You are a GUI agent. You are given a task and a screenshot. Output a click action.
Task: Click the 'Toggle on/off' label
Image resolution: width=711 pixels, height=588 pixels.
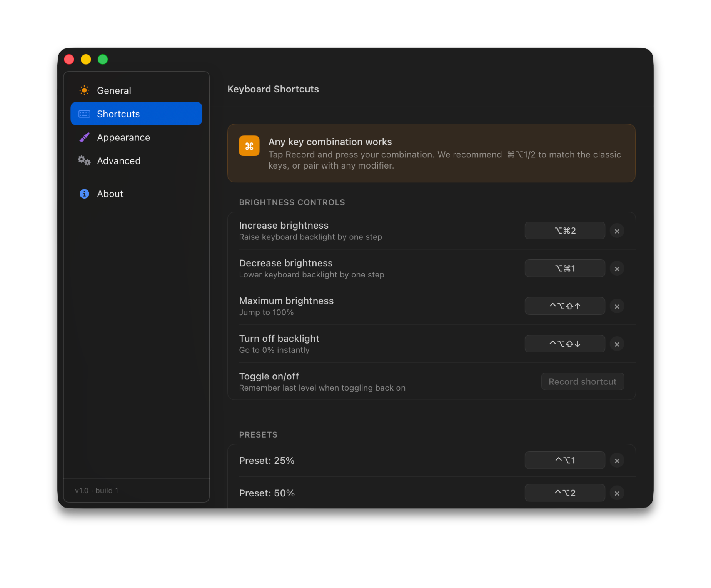pyautogui.click(x=269, y=376)
